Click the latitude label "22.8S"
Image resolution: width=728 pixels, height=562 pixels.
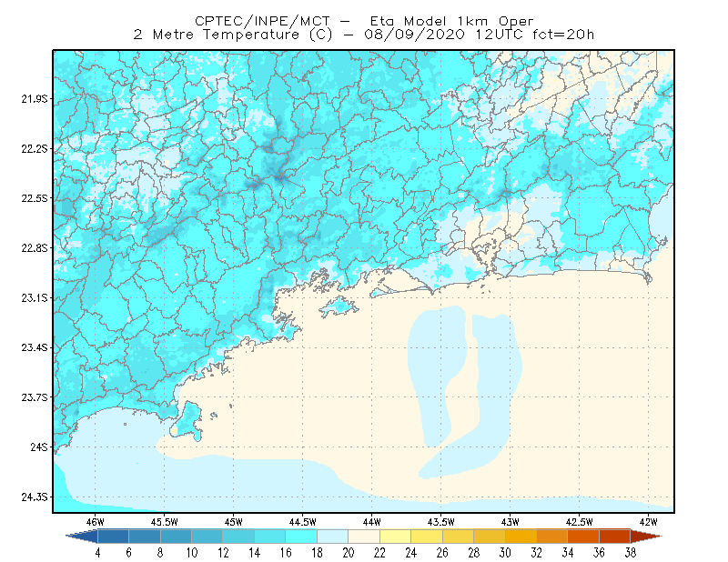pos(34,248)
